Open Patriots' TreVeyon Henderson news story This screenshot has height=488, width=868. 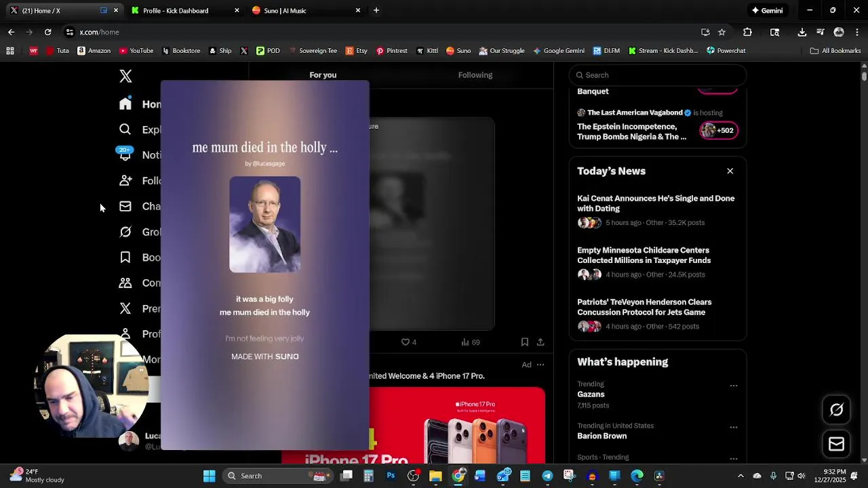click(657, 314)
